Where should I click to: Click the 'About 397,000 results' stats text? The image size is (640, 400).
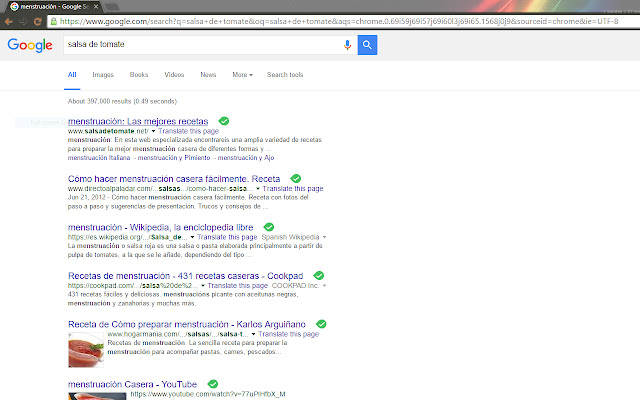pyautogui.click(x=122, y=101)
